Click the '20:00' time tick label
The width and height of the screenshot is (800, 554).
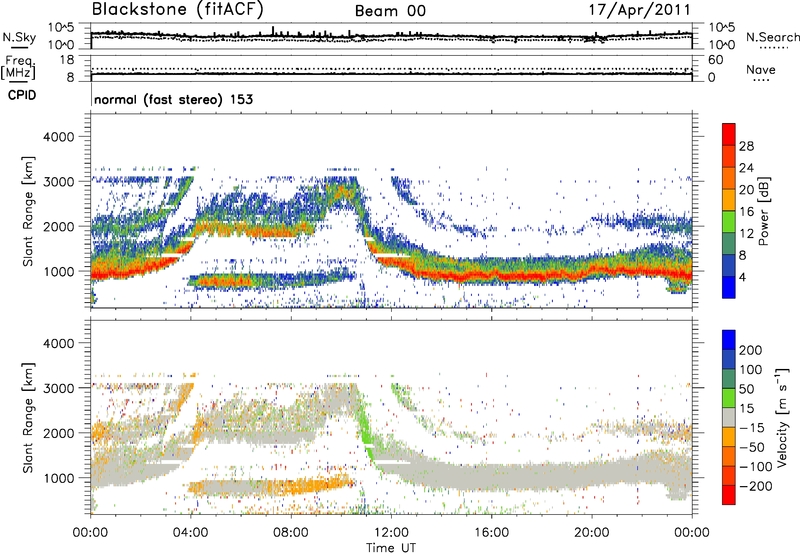pyautogui.click(x=592, y=533)
